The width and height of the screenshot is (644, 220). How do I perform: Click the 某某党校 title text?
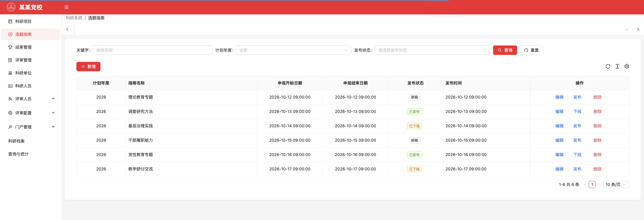point(31,7)
